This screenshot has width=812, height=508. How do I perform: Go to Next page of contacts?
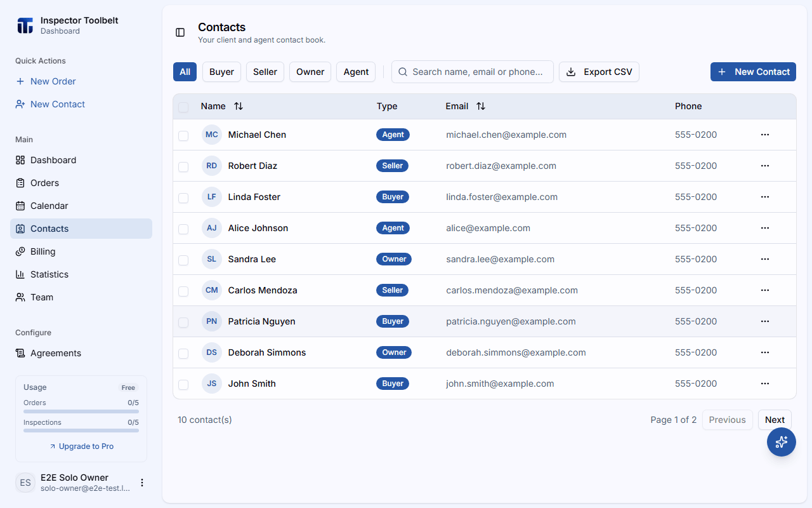point(775,420)
